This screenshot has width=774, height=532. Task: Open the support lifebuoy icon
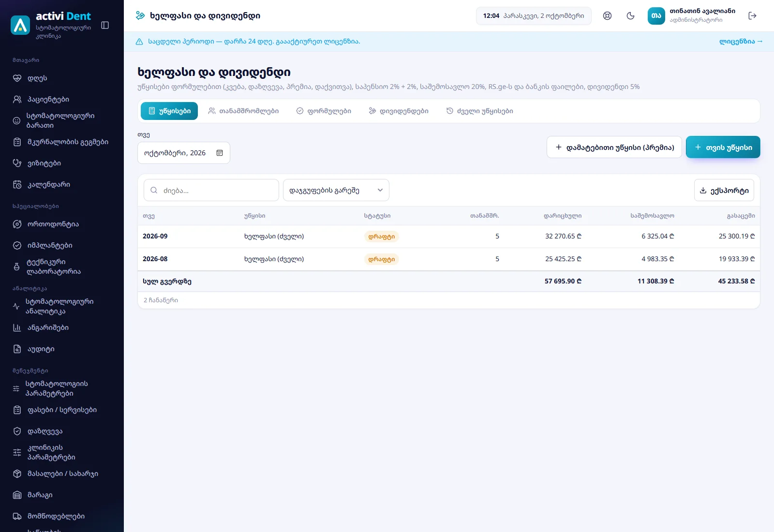point(607,15)
